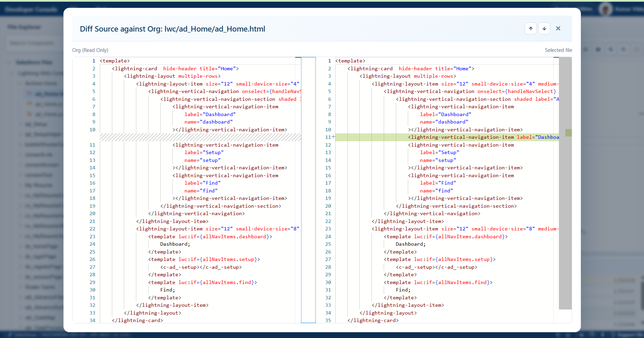This screenshot has height=338, width=644.
Task: Click allNavItems.setup template on Org line 26
Action: pos(204,259)
